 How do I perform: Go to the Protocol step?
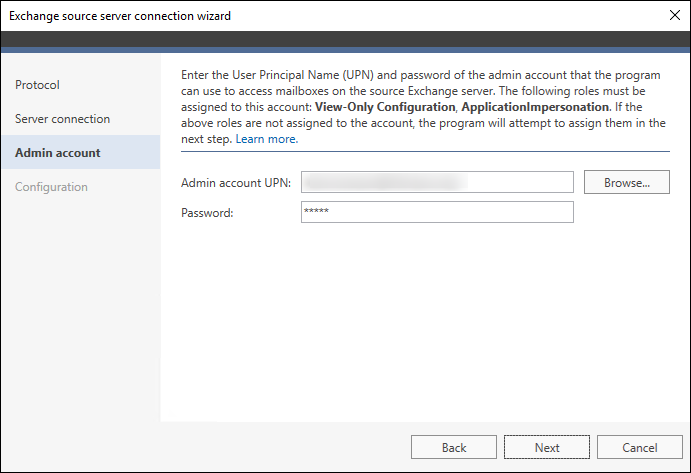tap(37, 85)
